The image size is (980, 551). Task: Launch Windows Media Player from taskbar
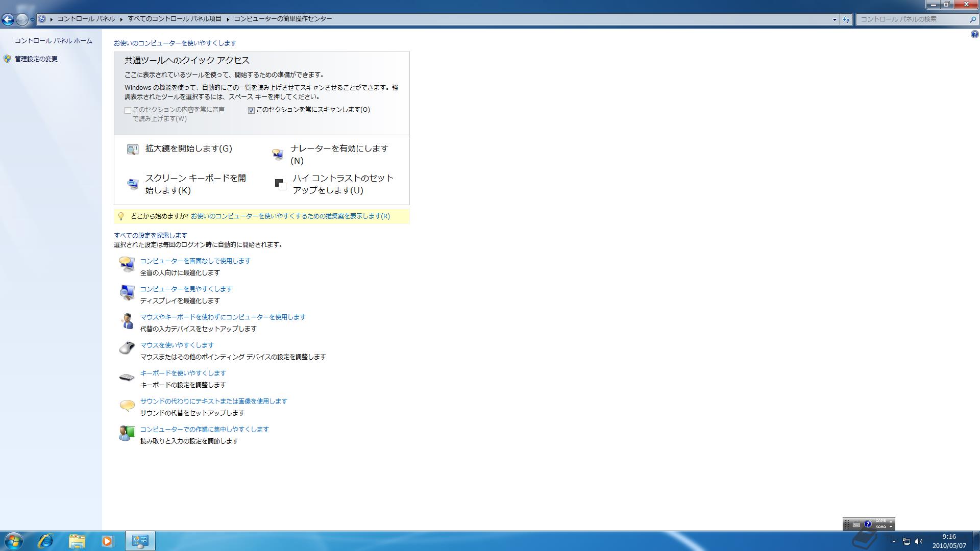tap(107, 541)
